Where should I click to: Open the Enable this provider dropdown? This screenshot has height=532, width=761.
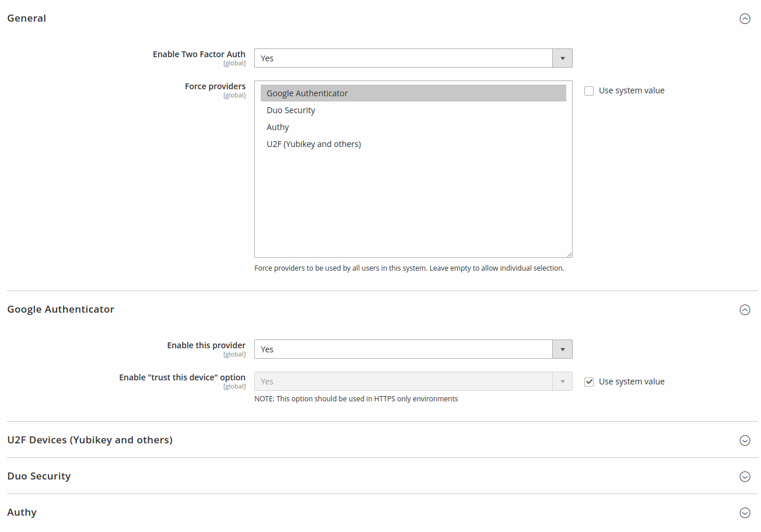point(408,349)
